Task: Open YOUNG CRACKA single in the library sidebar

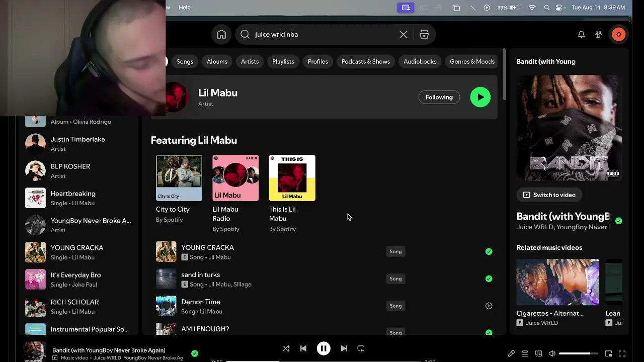Action: [78, 252]
